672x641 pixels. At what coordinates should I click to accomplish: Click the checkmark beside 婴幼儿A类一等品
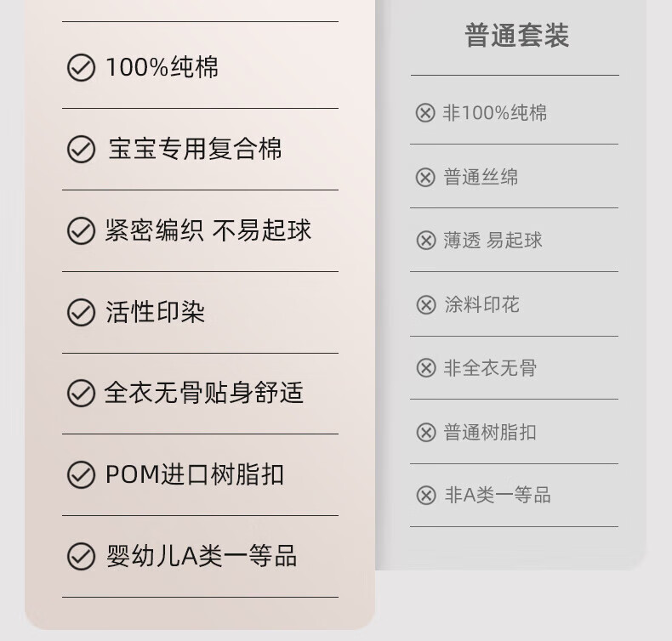(x=81, y=557)
